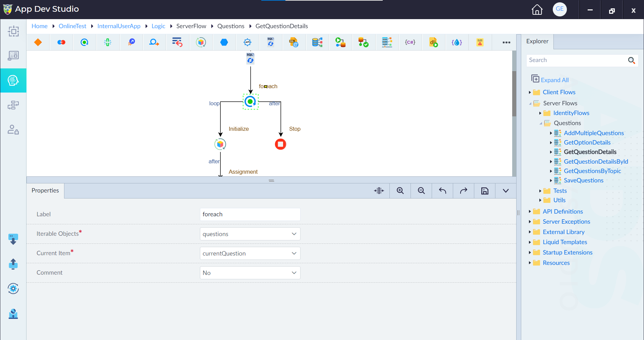Select the circle-with-orange-arrow node tool

pyautogui.click(x=154, y=42)
